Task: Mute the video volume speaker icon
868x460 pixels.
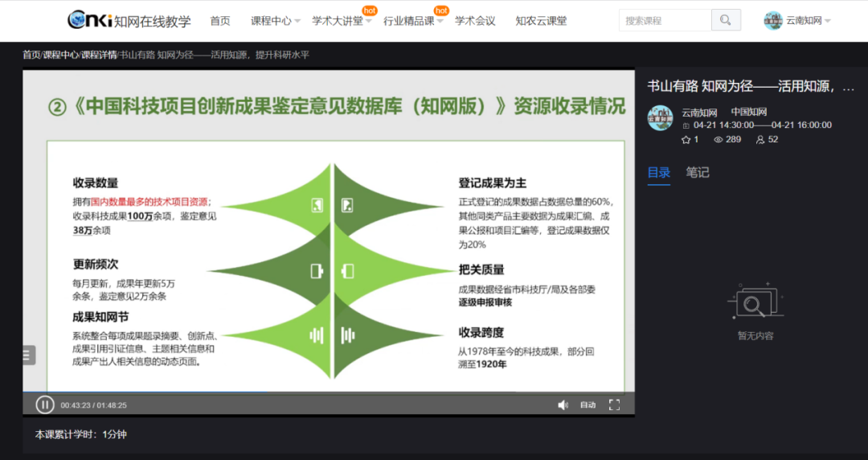Action: (563, 405)
